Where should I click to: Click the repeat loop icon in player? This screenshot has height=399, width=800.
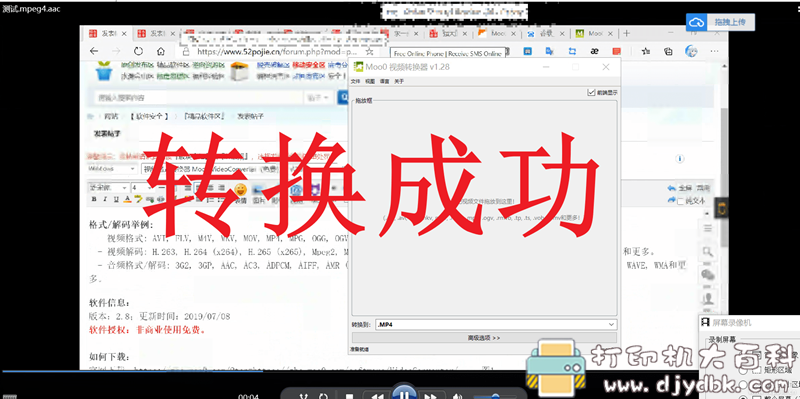323,396
